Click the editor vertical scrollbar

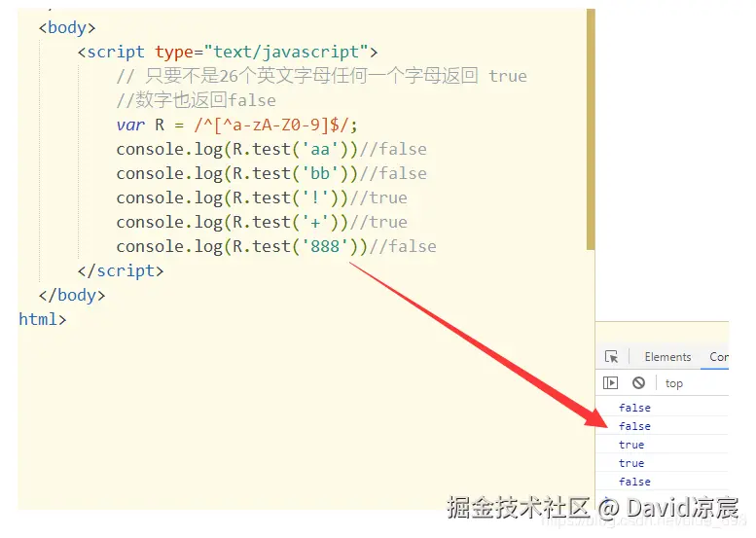591,129
